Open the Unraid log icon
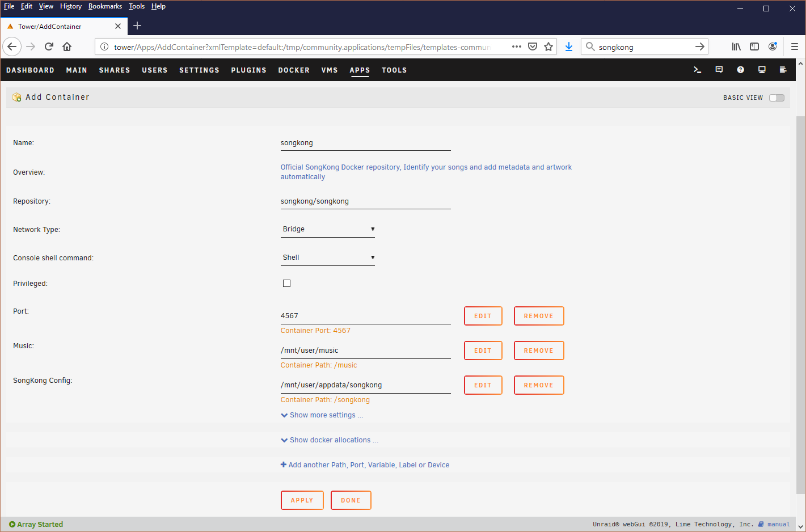This screenshot has height=532, width=806. click(783, 70)
